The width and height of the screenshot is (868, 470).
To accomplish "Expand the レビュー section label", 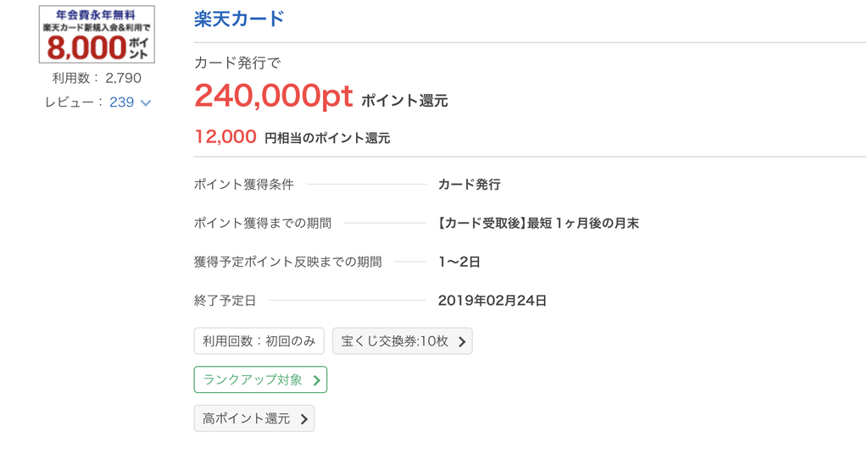I will pos(74,102).
